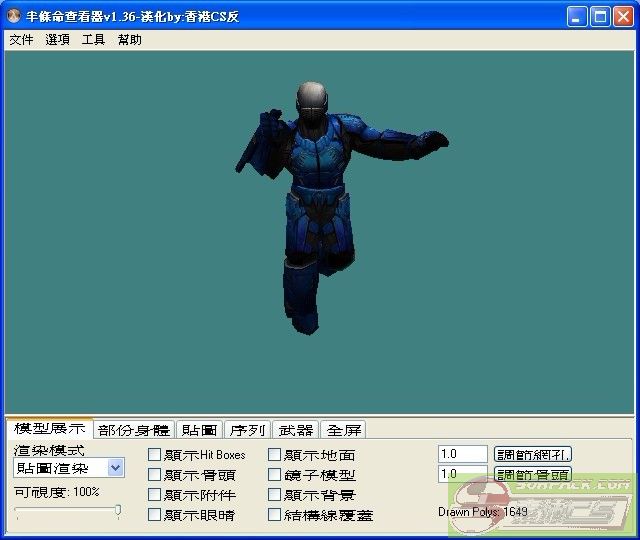Switch to the 全屏 tab
This screenshot has height=540, width=640.
click(343, 430)
